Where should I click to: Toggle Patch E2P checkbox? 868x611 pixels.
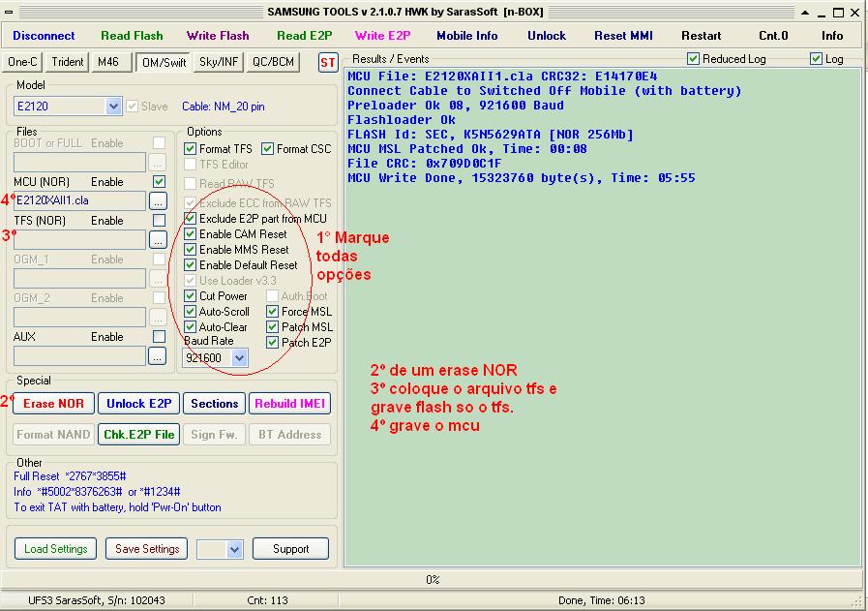(x=272, y=343)
